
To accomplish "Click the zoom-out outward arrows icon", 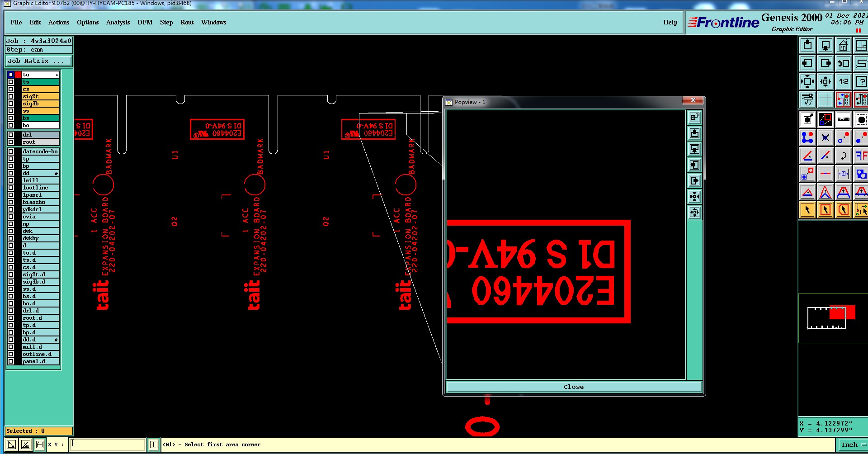I will point(826,81).
